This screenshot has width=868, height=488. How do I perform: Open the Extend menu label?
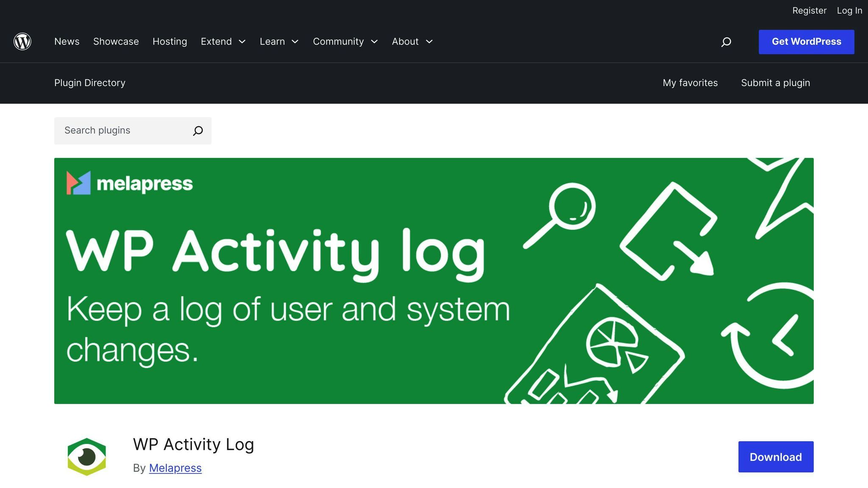pyautogui.click(x=216, y=42)
